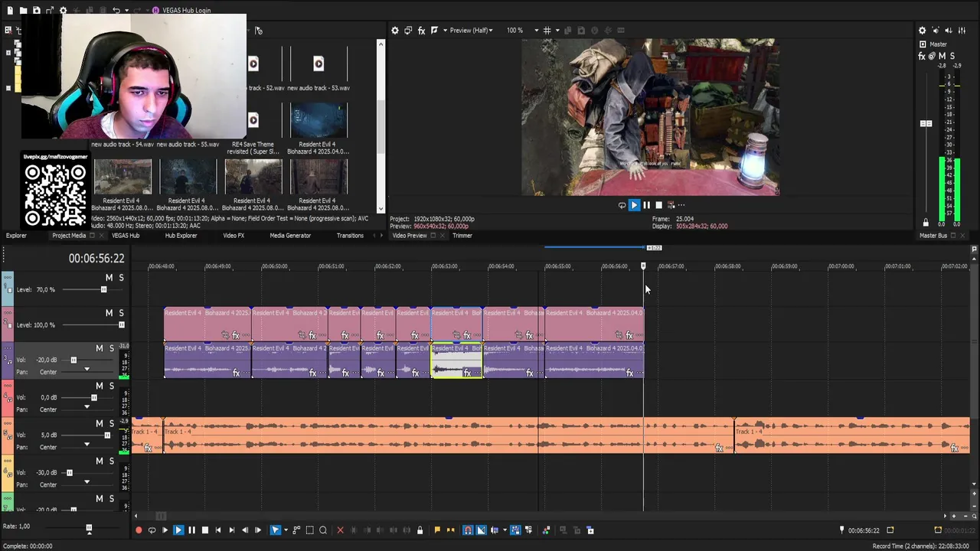Viewport: 980px width, 551px height.
Task: Switch to the Trimmer tab
Action: pyautogui.click(x=462, y=236)
